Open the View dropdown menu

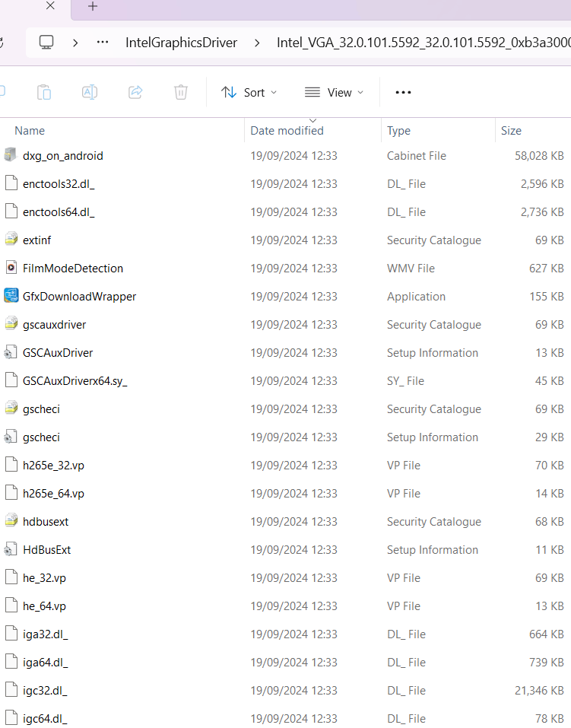334,92
